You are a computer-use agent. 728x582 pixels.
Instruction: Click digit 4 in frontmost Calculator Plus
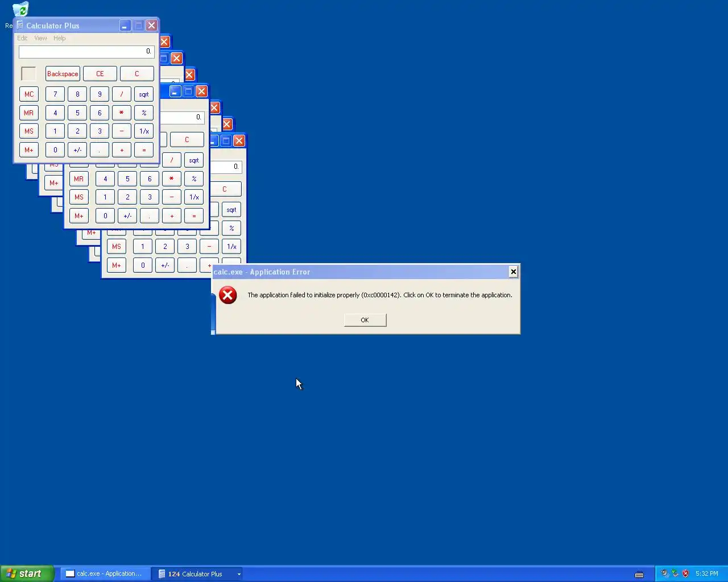click(55, 113)
